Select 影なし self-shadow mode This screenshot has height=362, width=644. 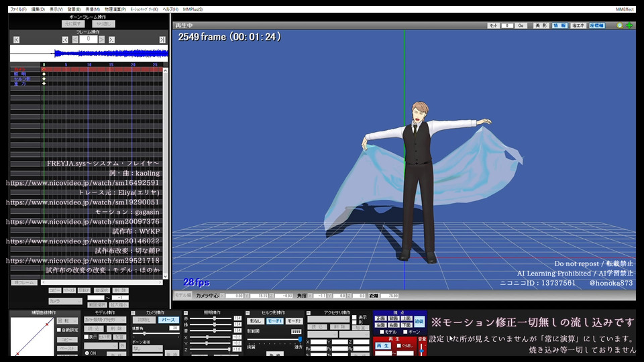(x=255, y=321)
